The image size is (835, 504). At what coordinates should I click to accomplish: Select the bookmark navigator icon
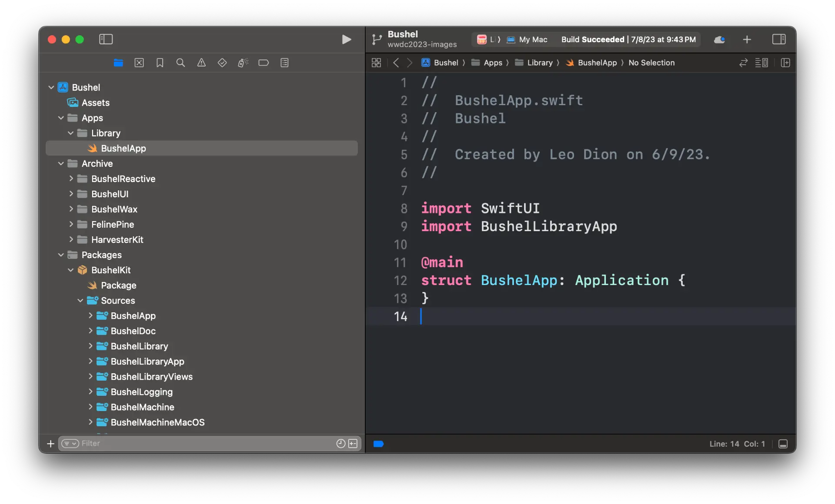[x=160, y=63]
